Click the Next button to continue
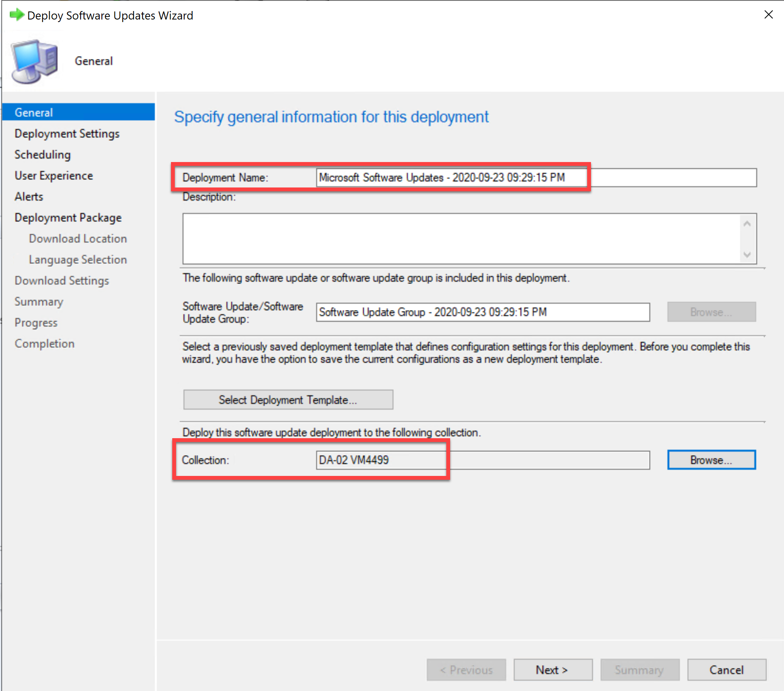 pyautogui.click(x=552, y=669)
